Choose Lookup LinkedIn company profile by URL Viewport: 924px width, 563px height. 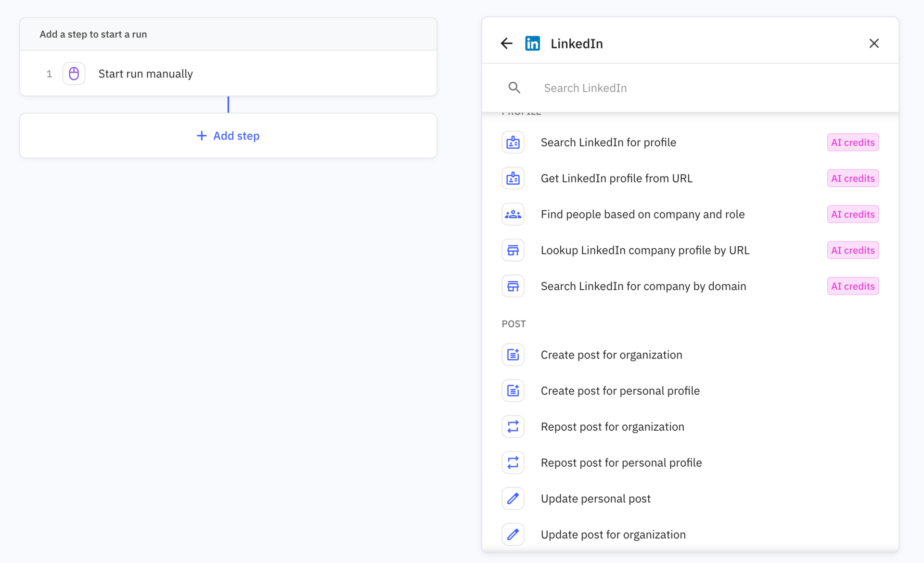point(645,250)
